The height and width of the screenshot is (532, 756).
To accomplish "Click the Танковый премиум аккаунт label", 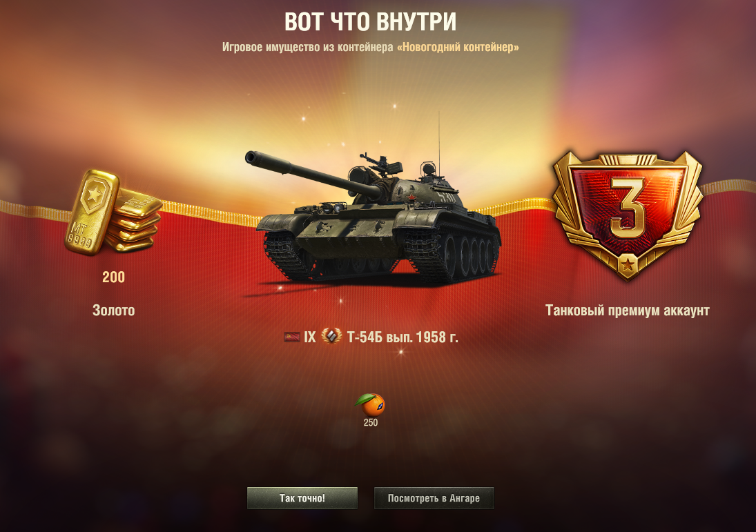I will [x=628, y=310].
